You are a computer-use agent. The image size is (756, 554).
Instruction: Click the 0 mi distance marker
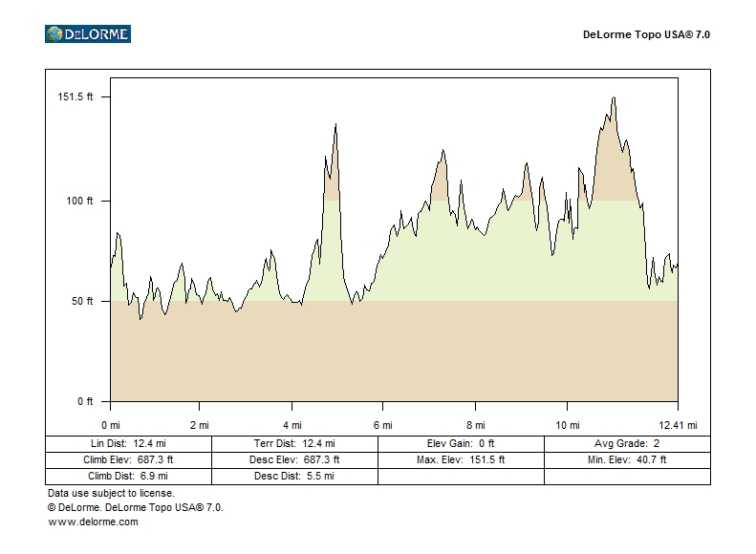pos(111,424)
